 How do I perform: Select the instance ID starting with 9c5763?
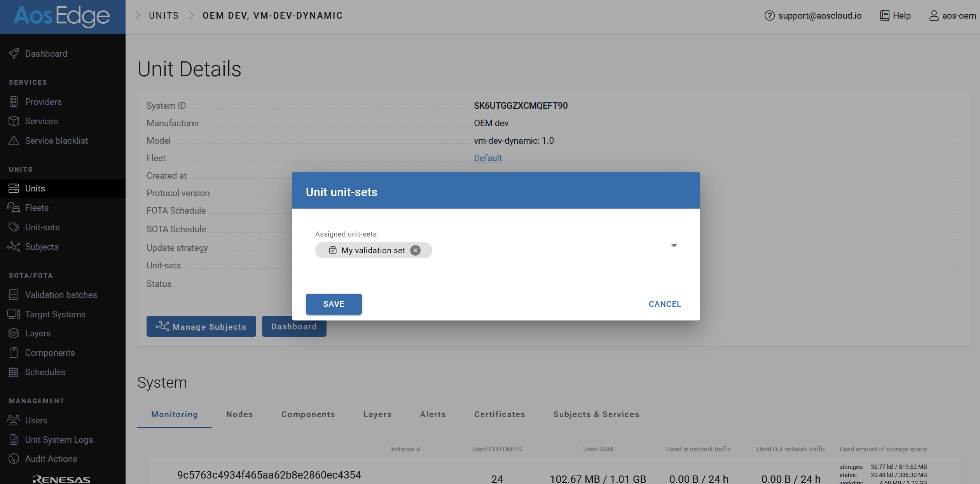tap(269, 475)
